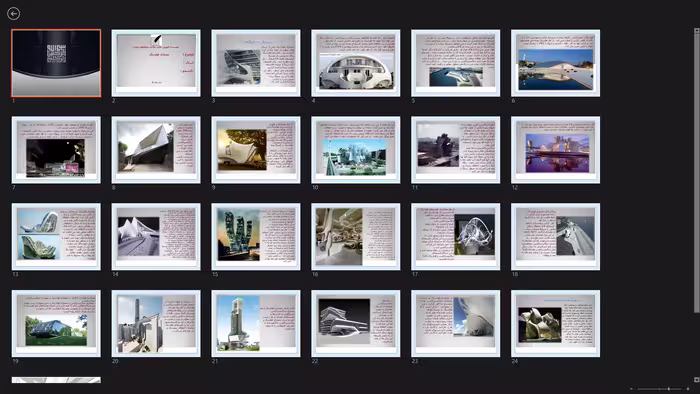Select slide 3 thumbnail
The image size is (700, 394).
click(256, 63)
